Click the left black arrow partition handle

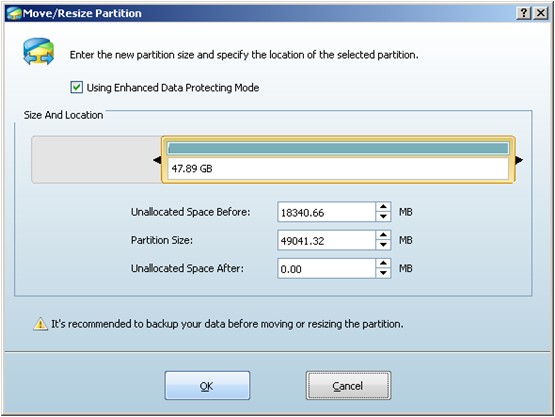(x=157, y=160)
